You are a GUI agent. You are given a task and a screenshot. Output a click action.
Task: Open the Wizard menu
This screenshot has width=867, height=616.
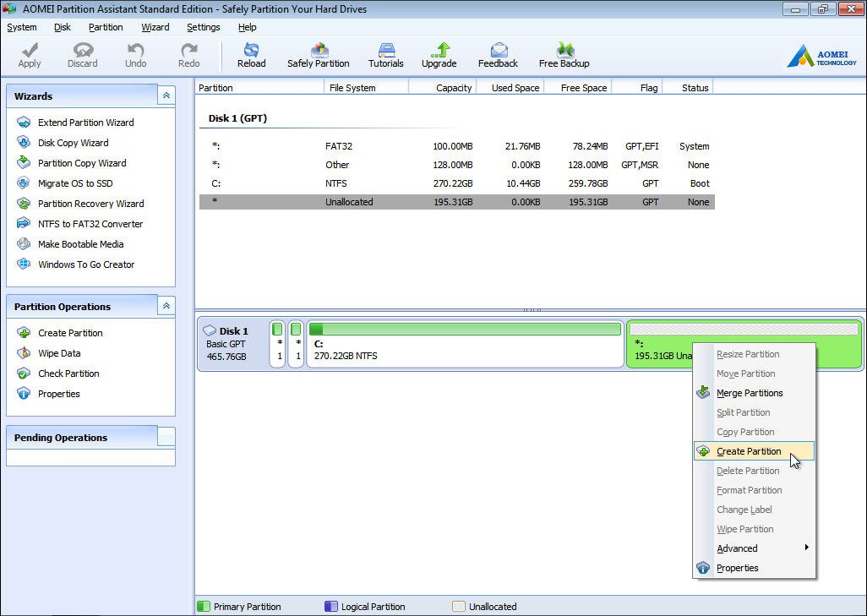[x=155, y=27]
